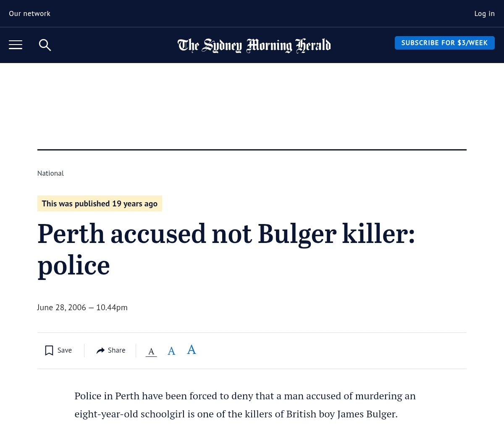Open the National section link

pos(50,173)
